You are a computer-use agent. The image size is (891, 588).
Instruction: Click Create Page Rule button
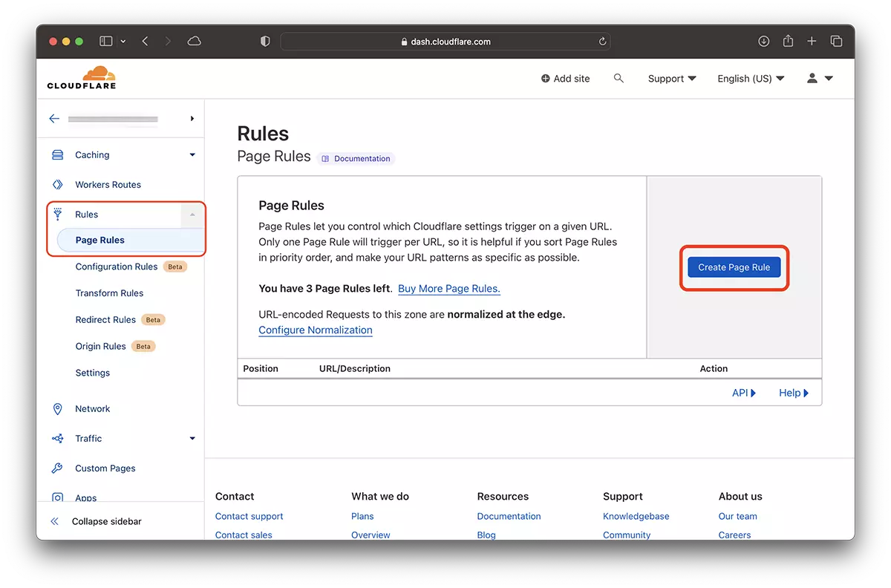pyautogui.click(x=734, y=267)
